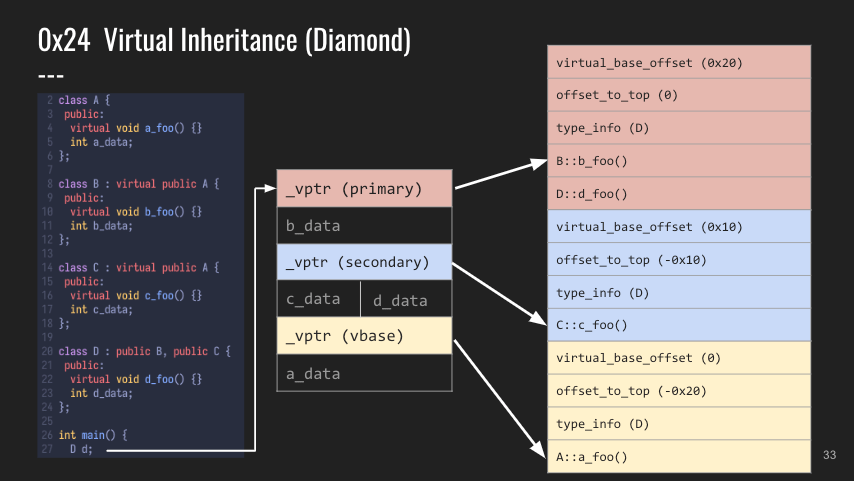Click offset_to_top (-0x20) row
Screen dimensions: 854x481
[x=679, y=391]
